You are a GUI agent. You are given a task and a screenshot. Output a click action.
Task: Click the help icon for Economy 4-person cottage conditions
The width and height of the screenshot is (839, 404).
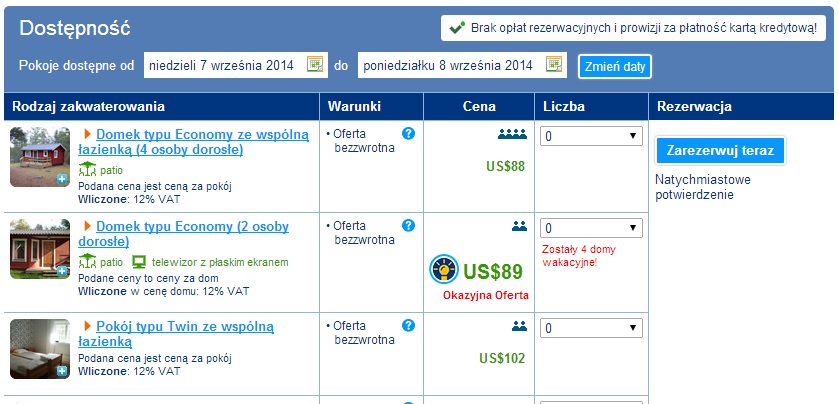(x=408, y=134)
